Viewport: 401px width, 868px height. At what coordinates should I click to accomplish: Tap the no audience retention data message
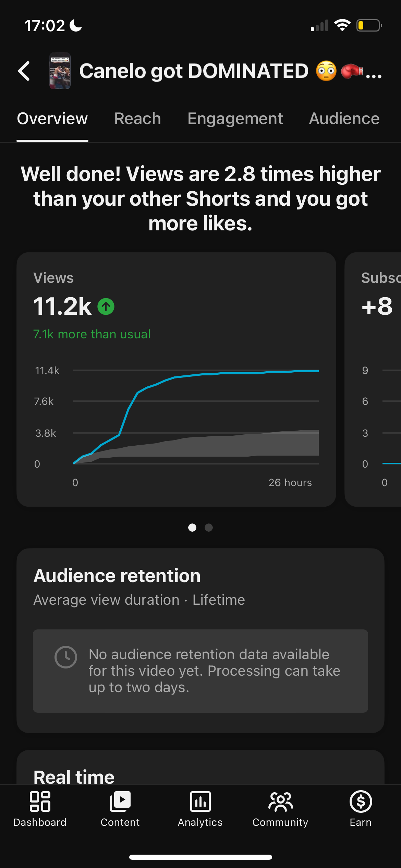point(215,671)
